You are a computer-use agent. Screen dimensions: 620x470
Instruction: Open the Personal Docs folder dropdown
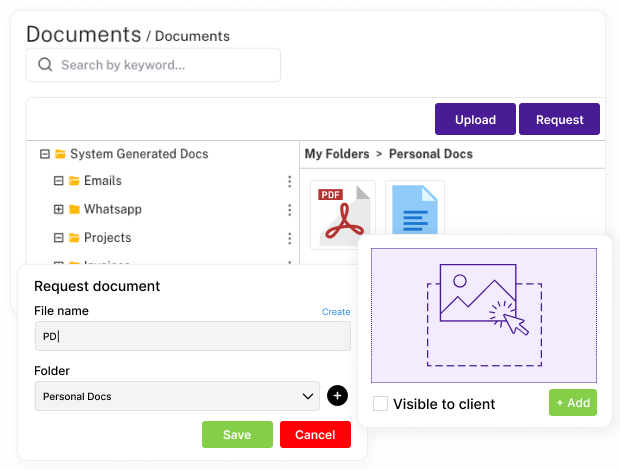[x=177, y=396]
